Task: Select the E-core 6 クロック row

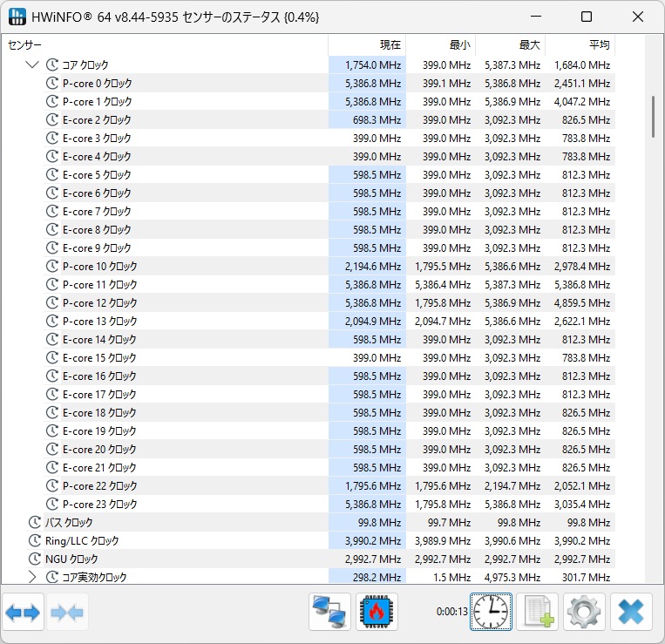Action: 329,193
